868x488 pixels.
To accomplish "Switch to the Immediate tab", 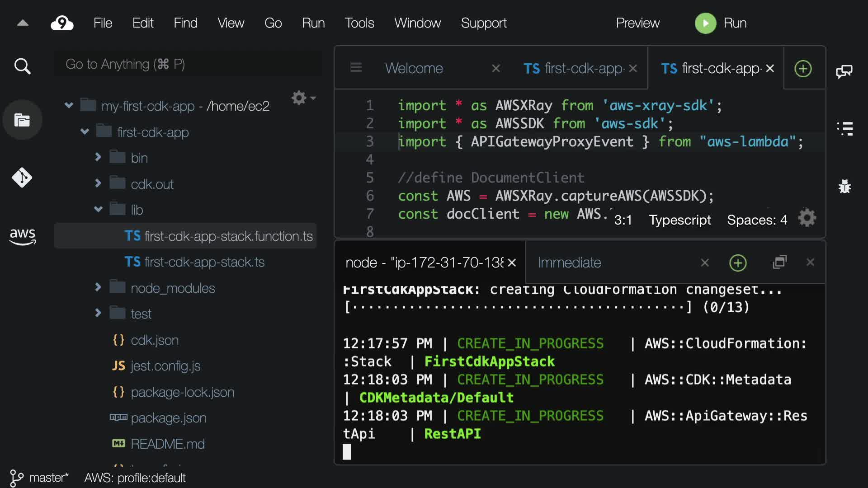I will click(x=569, y=263).
